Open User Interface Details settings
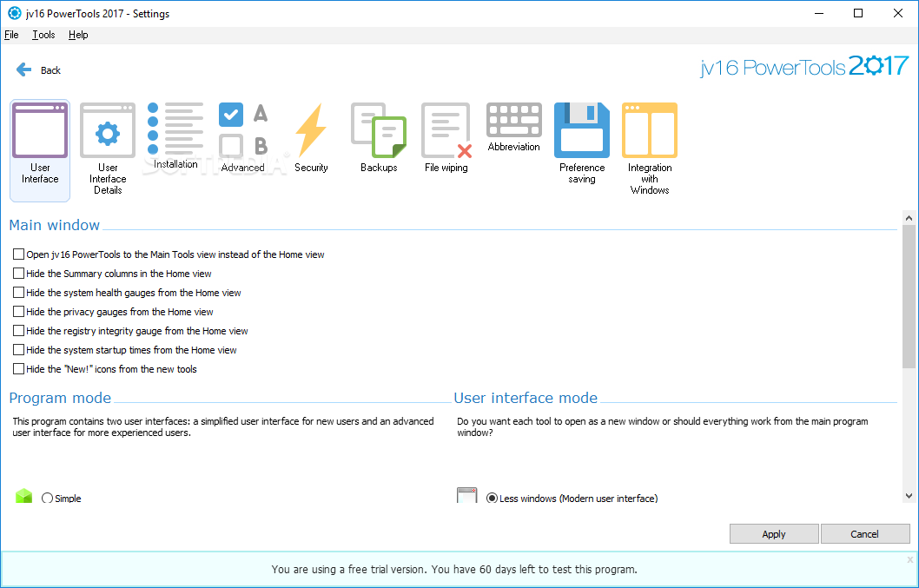The height and width of the screenshot is (588, 919). click(x=108, y=149)
